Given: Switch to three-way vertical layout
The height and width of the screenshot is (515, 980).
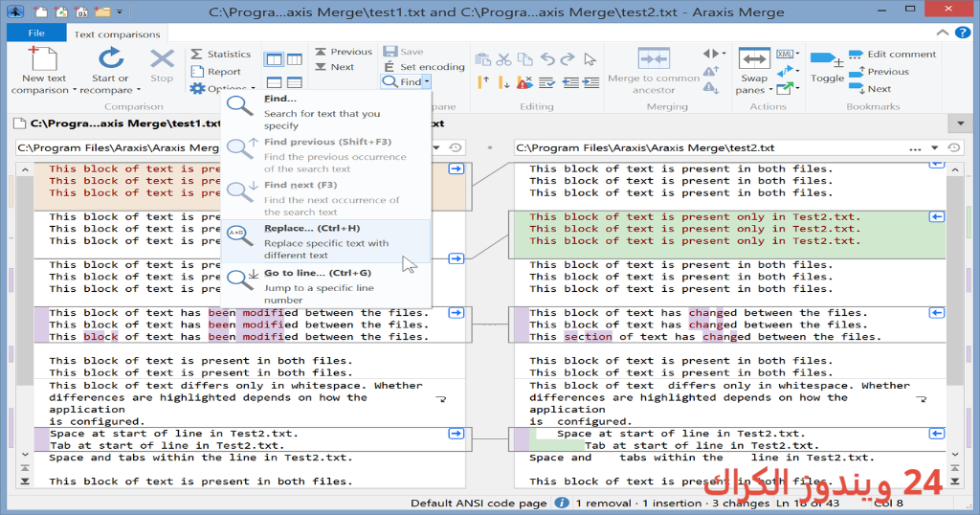Looking at the screenshot, I should coord(295,60).
